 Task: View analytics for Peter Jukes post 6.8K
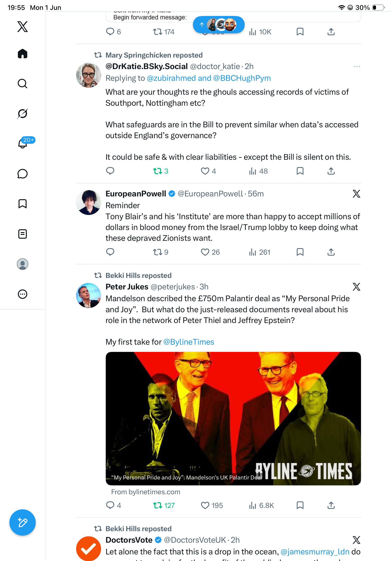point(261,505)
